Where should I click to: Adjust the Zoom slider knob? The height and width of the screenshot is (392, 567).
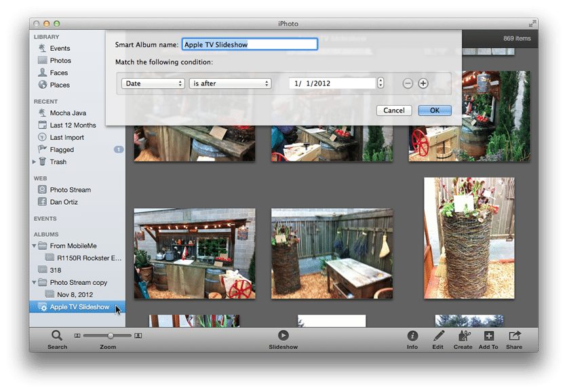click(x=111, y=336)
